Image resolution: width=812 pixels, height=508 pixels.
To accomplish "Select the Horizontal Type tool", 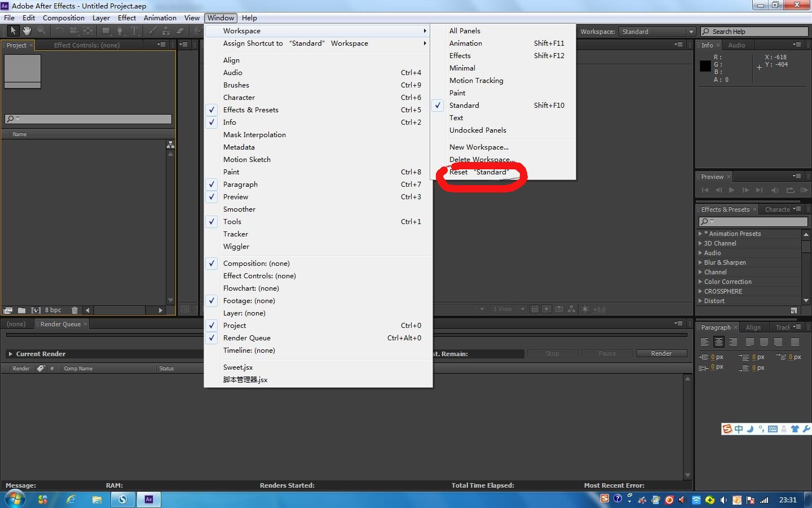I will [x=134, y=30].
